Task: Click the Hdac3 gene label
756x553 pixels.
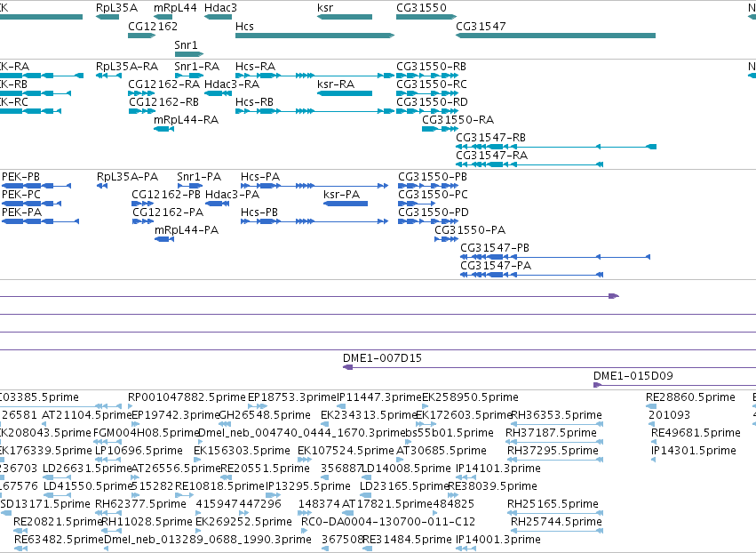Action: click(x=220, y=8)
